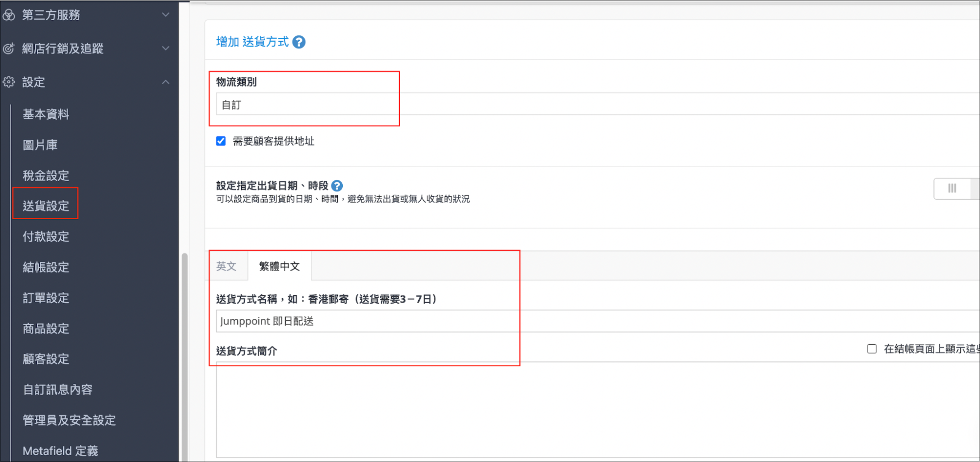Open 顧客設定 page
The image size is (980, 462).
pyautogui.click(x=46, y=359)
